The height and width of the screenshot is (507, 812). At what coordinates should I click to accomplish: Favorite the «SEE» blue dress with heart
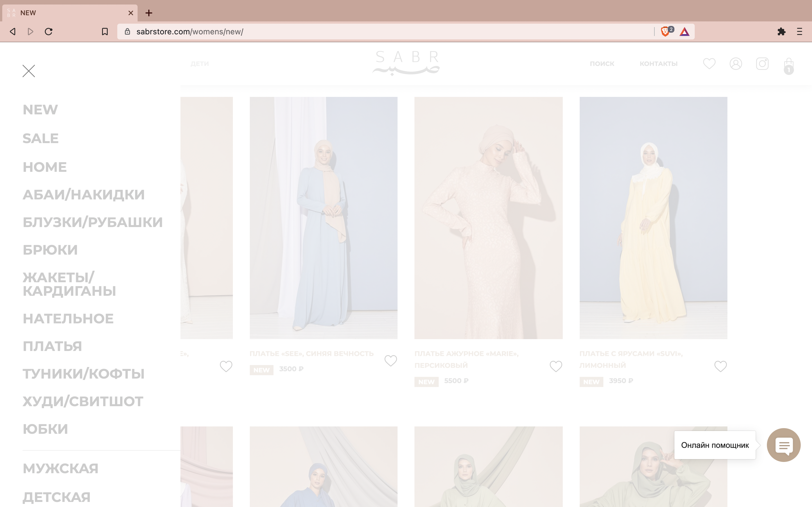pyautogui.click(x=390, y=361)
